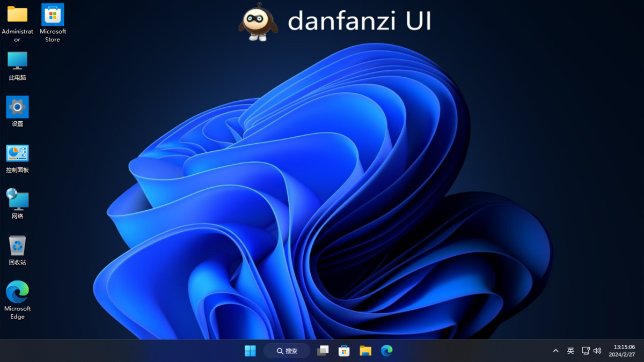Open Task View from the taskbar
The image size is (644, 362).
click(x=323, y=351)
